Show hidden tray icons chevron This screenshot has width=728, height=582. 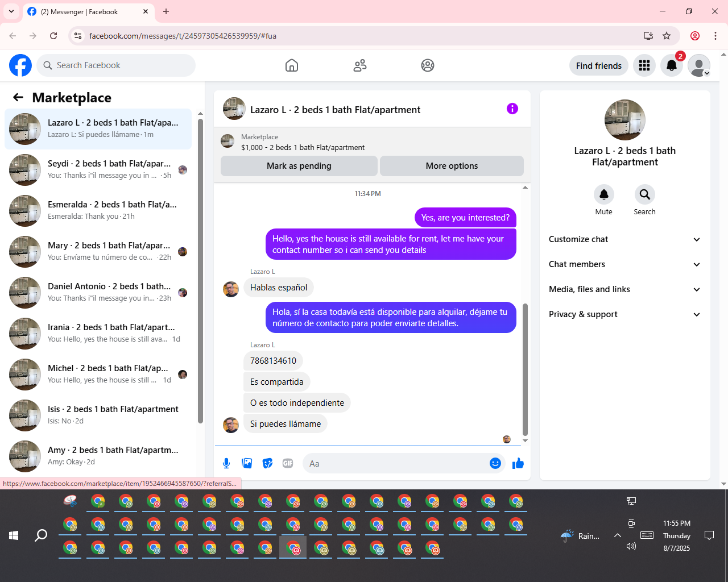(617, 535)
